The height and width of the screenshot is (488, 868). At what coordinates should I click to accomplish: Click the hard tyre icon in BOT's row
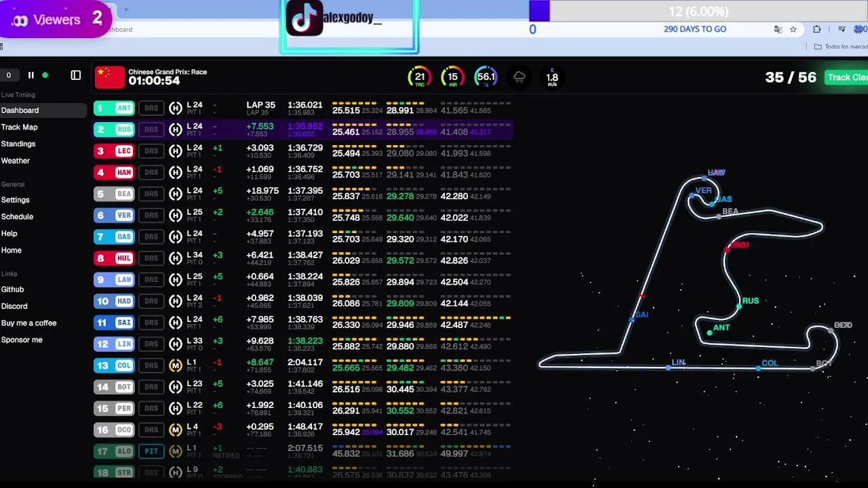176,387
